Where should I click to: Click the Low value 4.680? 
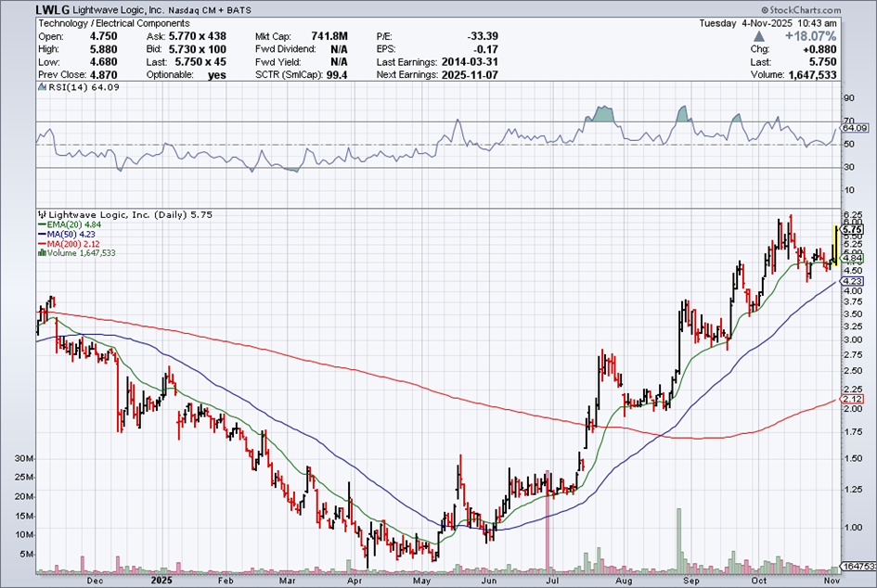pos(103,62)
